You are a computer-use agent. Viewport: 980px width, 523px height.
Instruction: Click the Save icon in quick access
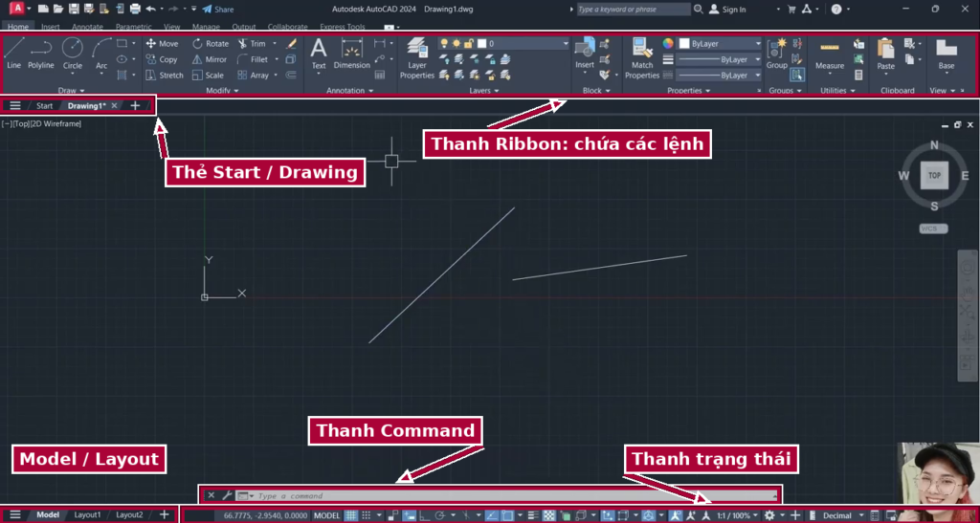(x=74, y=9)
